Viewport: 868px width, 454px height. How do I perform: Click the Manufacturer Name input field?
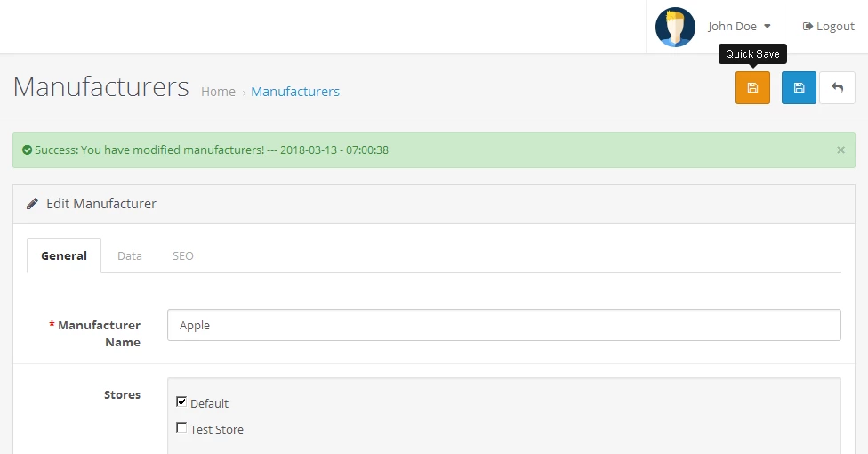(x=503, y=325)
